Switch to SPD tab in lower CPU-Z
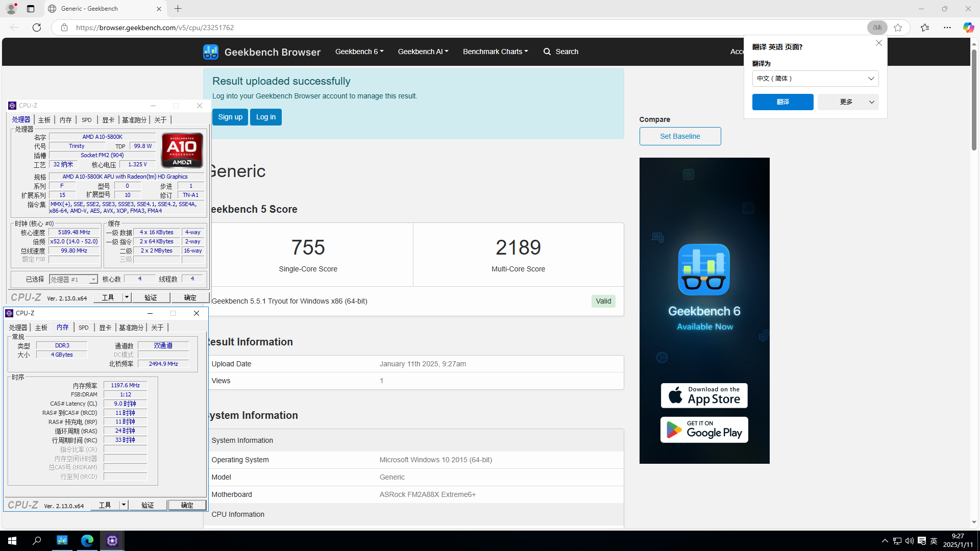The width and height of the screenshot is (980, 551). [x=84, y=328]
